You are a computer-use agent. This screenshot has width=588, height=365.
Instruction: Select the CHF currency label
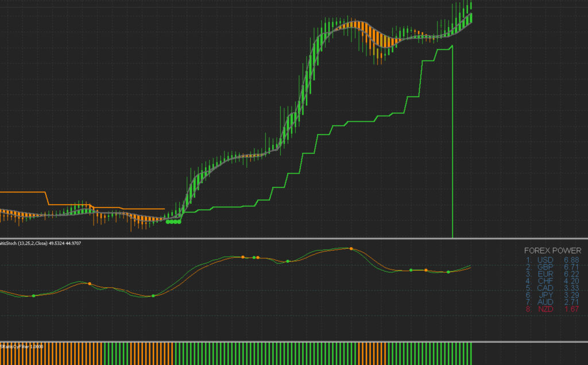click(x=546, y=281)
